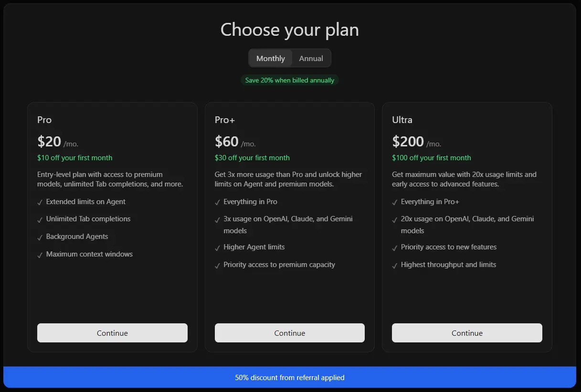Click the checkmark next to Extended limits on Agent
Viewport: 581px width, 392px height.
pyautogui.click(x=40, y=202)
